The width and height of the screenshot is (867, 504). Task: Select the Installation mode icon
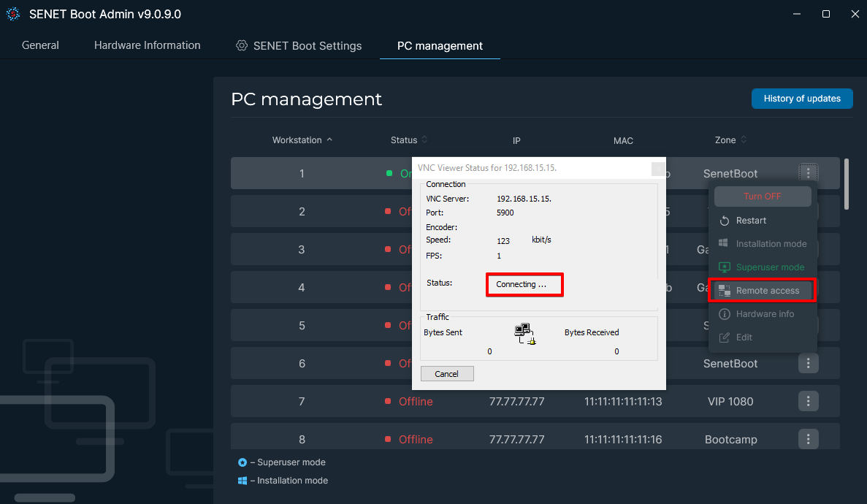point(722,243)
